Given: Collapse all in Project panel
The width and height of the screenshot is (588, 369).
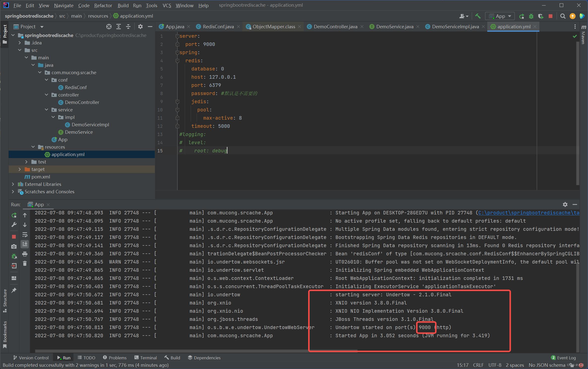Looking at the screenshot, I should coord(128,27).
